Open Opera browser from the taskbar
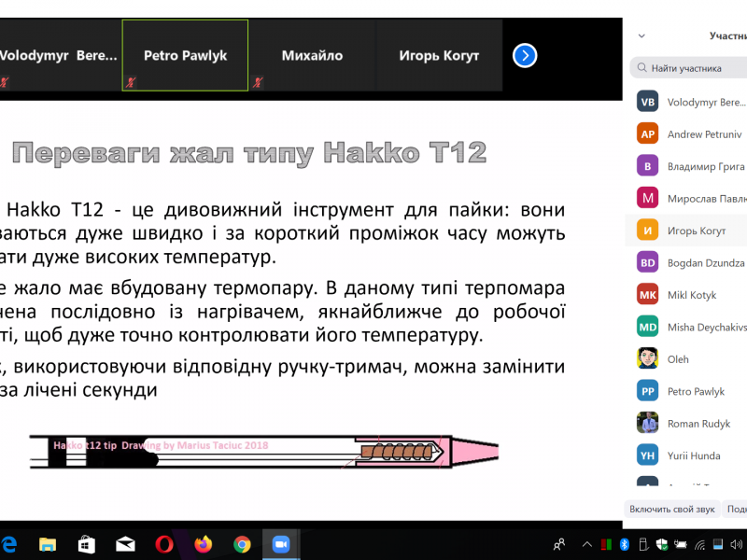The width and height of the screenshot is (747, 560). [x=163, y=544]
